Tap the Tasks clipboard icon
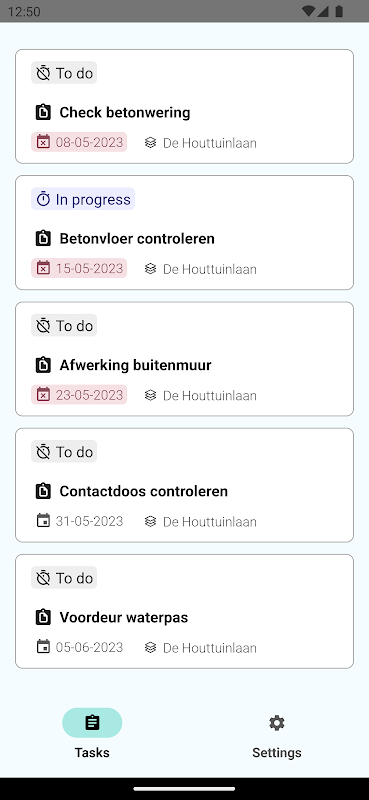The image size is (369, 800). (92, 723)
